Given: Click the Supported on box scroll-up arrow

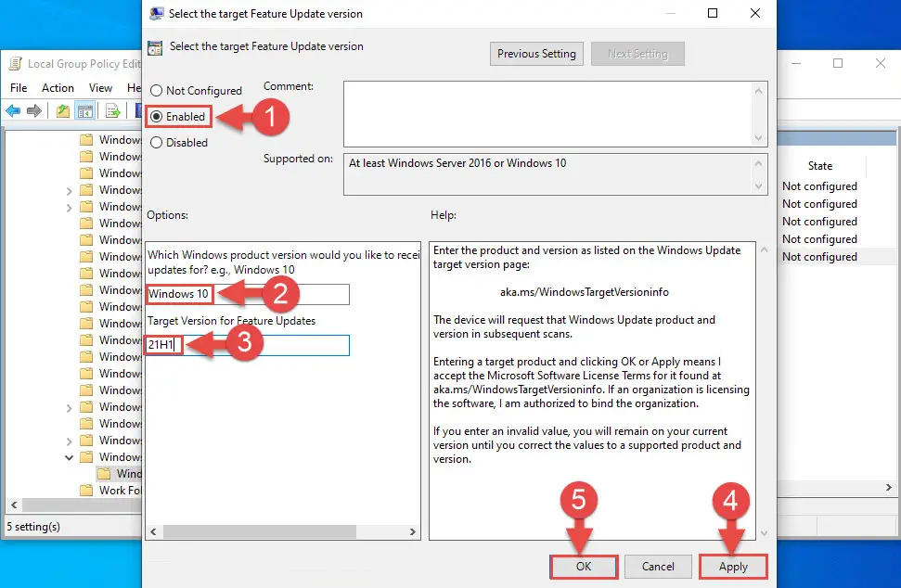Looking at the screenshot, I should pyautogui.click(x=758, y=163).
